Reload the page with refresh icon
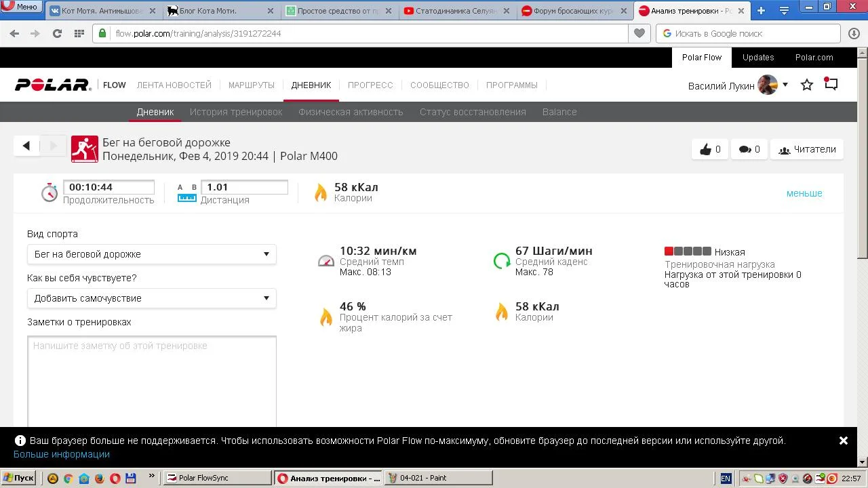868x488 pixels. click(x=57, y=33)
